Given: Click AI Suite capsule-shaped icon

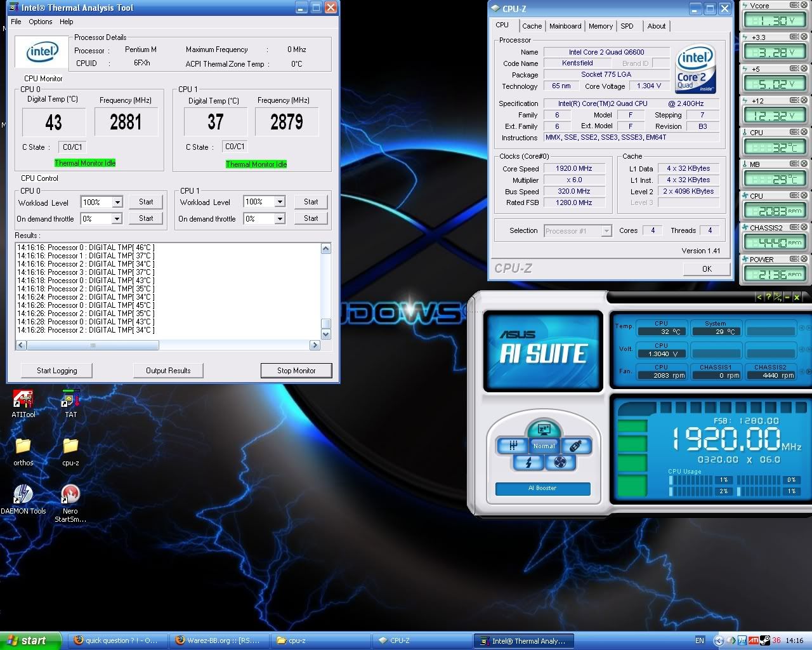Looking at the screenshot, I should pyautogui.click(x=576, y=446).
